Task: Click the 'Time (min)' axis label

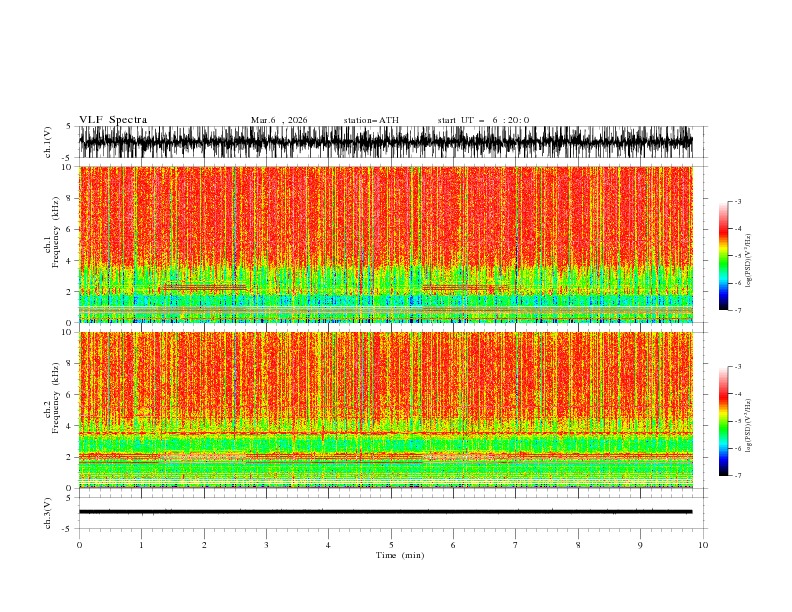Action: pyautogui.click(x=400, y=555)
